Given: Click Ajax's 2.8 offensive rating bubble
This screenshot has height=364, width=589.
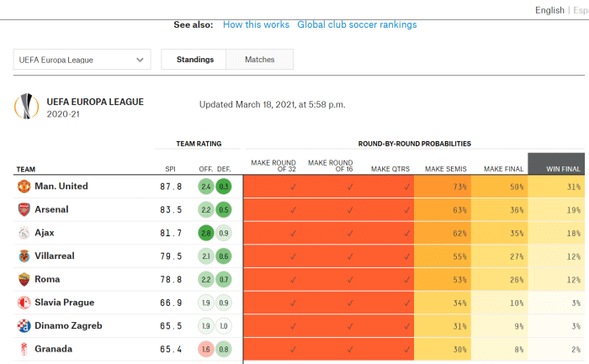Looking at the screenshot, I should [x=205, y=233].
